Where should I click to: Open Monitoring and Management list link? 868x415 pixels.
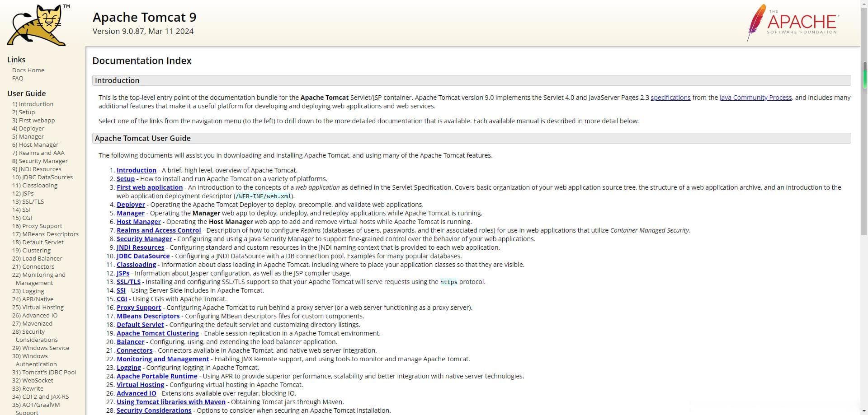pos(163,359)
